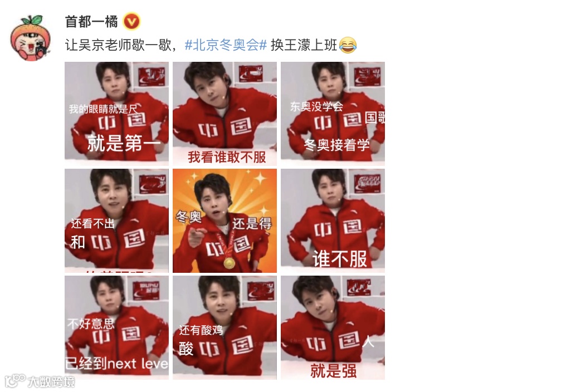
Task: Click the 东奥没学会 caption text
Action: coord(316,106)
